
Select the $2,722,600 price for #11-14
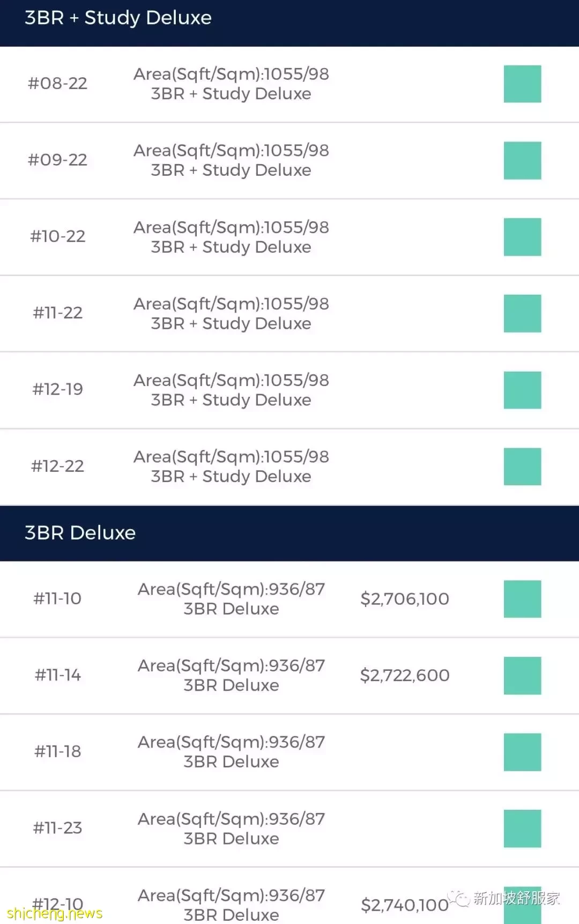point(405,675)
